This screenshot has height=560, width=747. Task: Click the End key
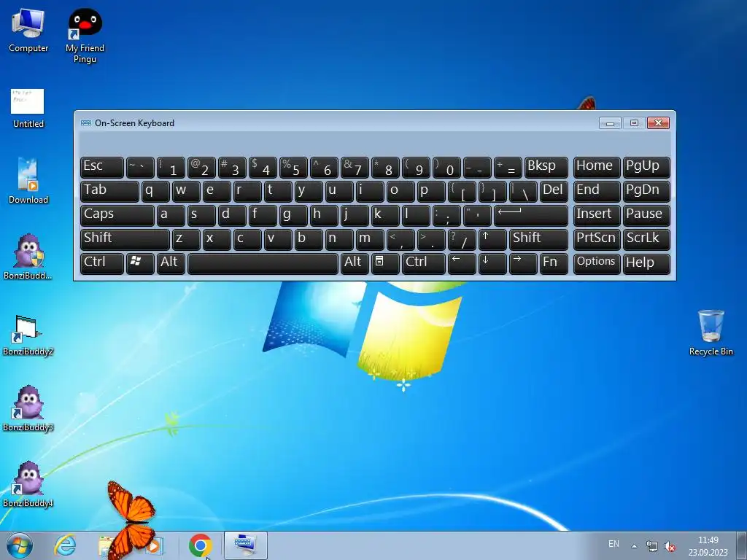(597, 192)
